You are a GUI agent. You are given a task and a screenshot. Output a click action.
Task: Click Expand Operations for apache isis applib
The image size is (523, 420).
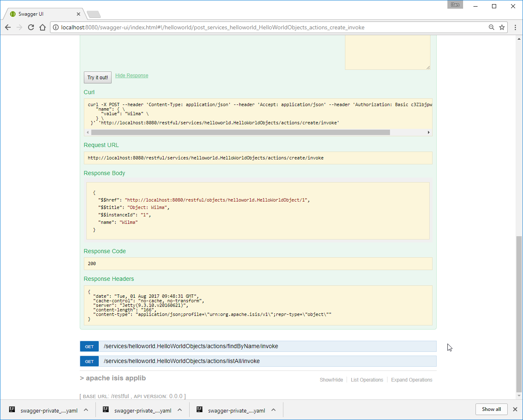pos(411,380)
